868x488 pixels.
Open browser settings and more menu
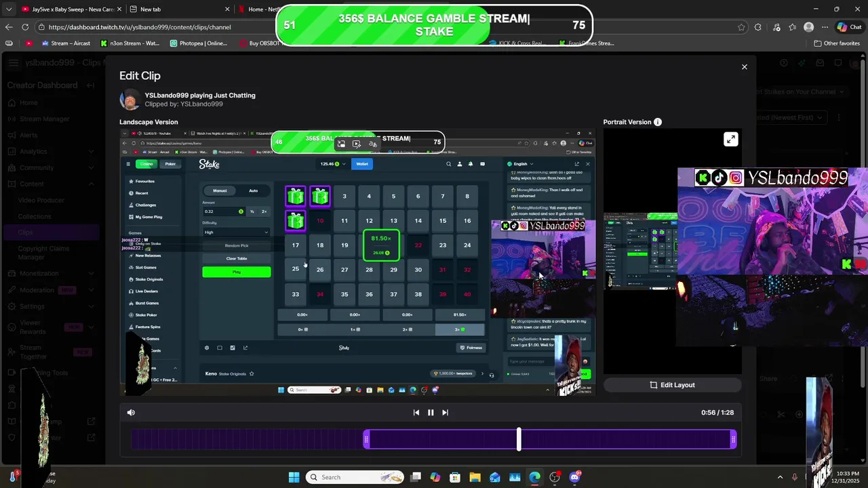tap(824, 27)
